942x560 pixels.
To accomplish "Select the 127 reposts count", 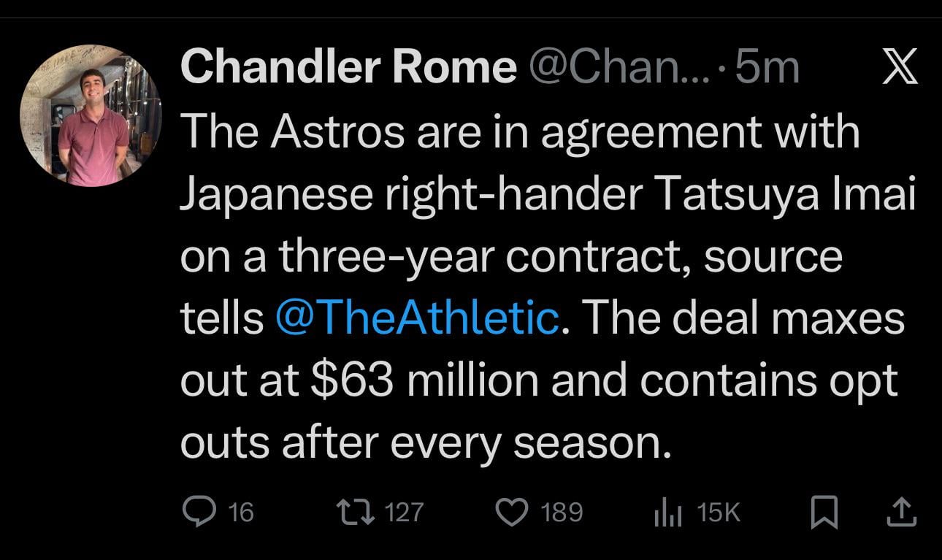I will [402, 512].
